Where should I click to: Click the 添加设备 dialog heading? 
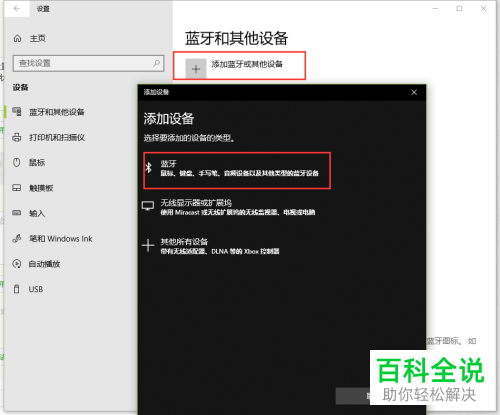169,119
